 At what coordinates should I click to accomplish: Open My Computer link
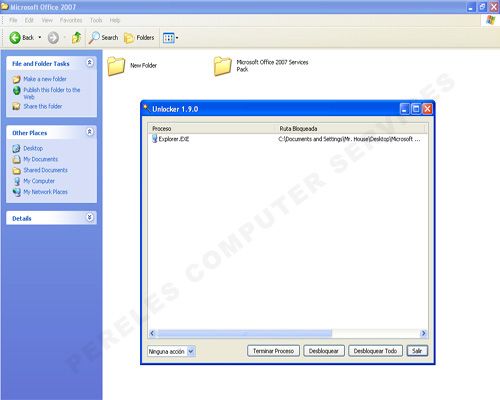tap(39, 181)
